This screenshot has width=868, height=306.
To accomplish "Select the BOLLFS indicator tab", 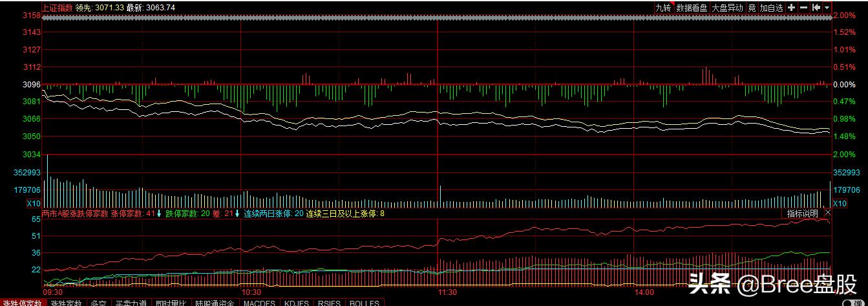I will point(365,303).
